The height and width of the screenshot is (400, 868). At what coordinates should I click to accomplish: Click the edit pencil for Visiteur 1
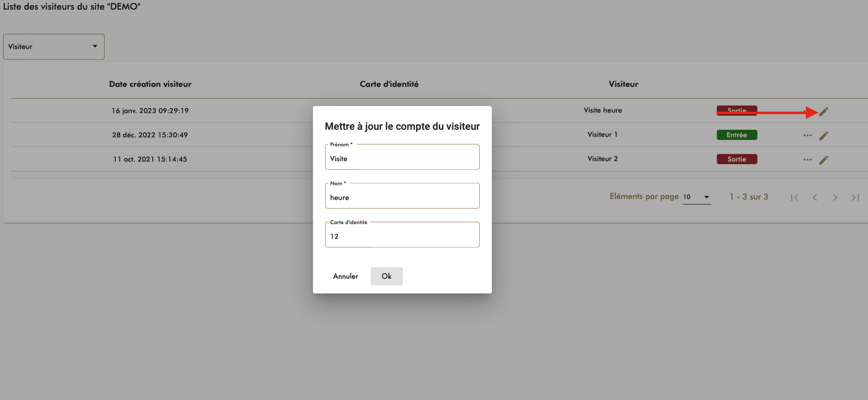tap(824, 136)
